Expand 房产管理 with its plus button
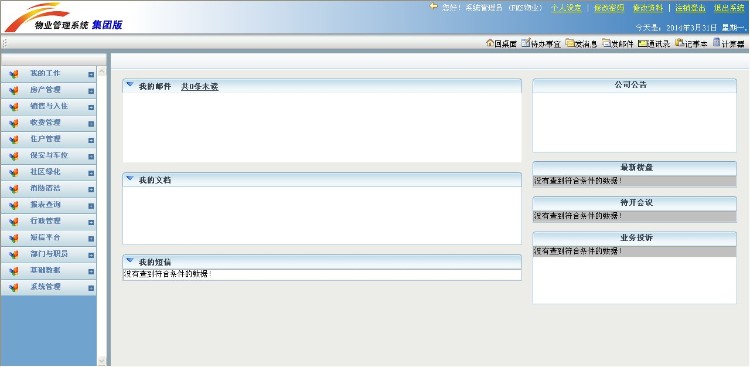This screenshot has height=367, width=750. [x=91, y=91]
